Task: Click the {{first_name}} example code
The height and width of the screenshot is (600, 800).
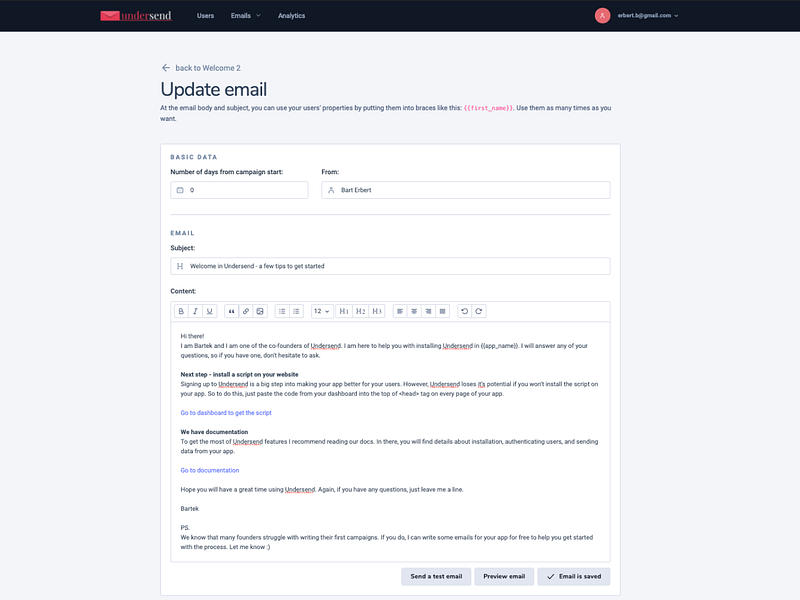Action: click(x=488, y=108)
